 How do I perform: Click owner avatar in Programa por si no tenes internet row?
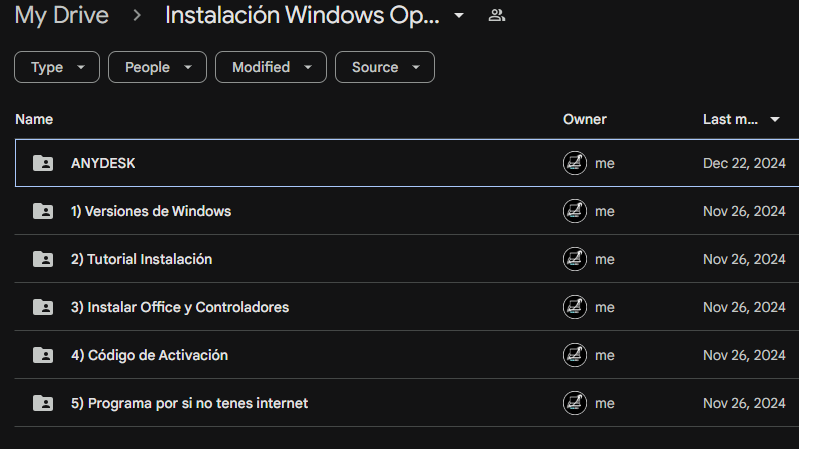click(575, 403)
